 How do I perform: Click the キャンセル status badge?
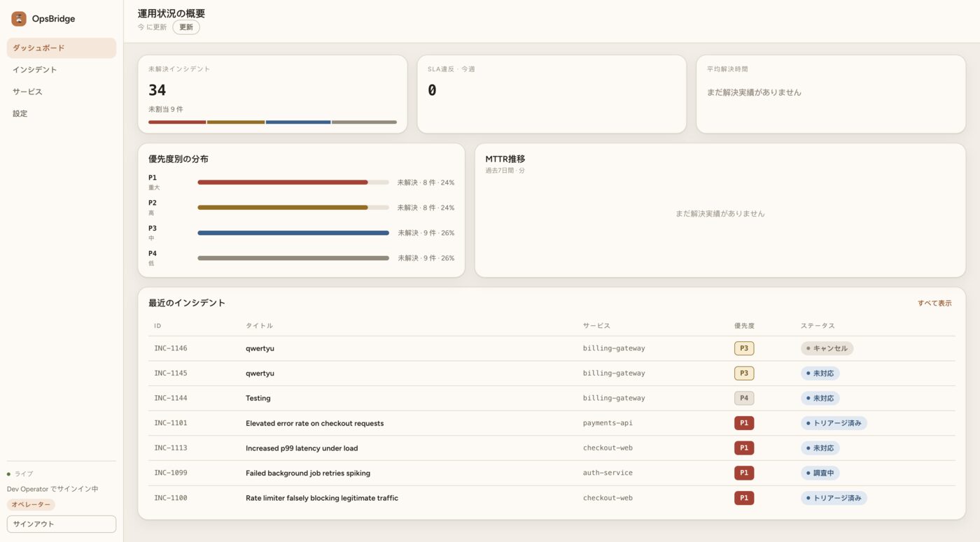pyautogui.click(x=827, y=348)
